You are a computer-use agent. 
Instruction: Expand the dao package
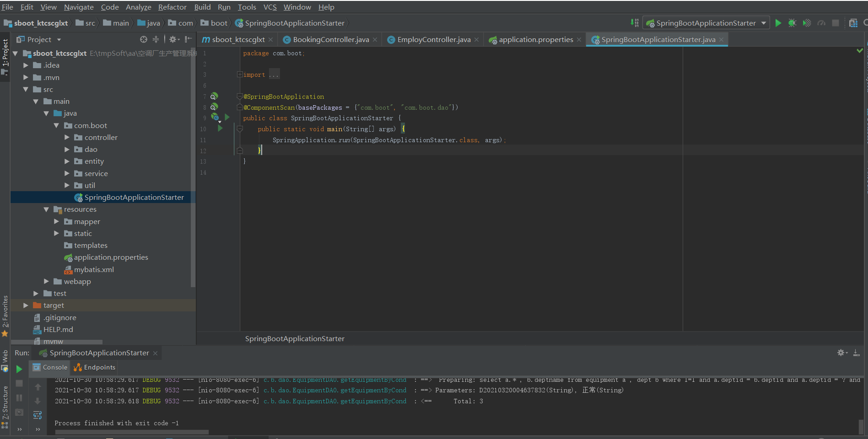pyautogui.click(x=67, y=149)
